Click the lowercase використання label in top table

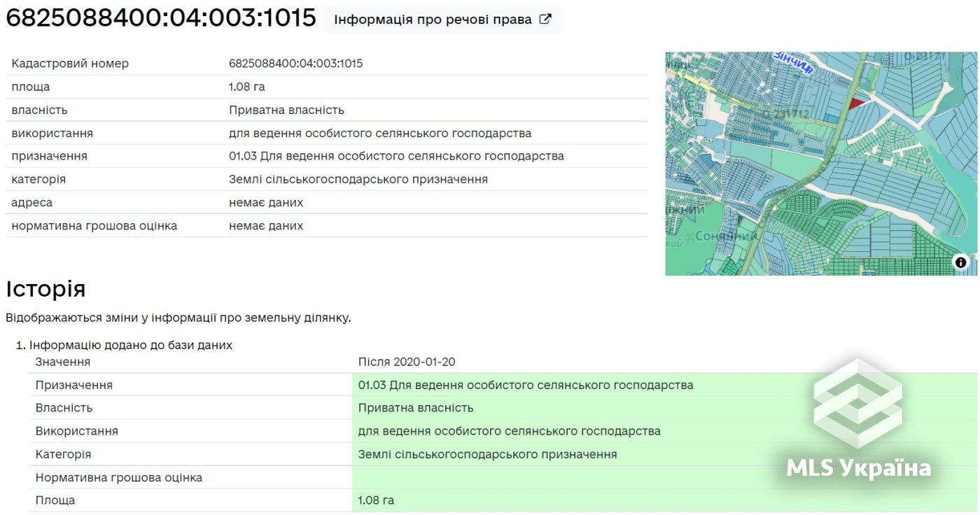click(x=52, y=133)
